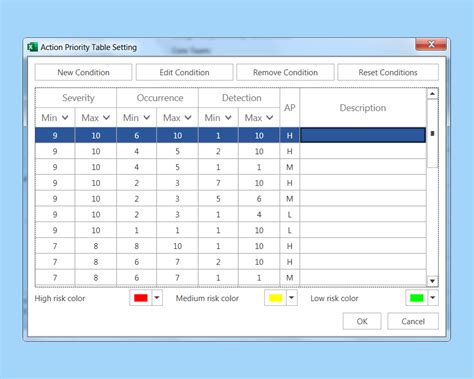Click the table's vertical scrollbar thumb

pyautogui.click(x=432, y=133)
